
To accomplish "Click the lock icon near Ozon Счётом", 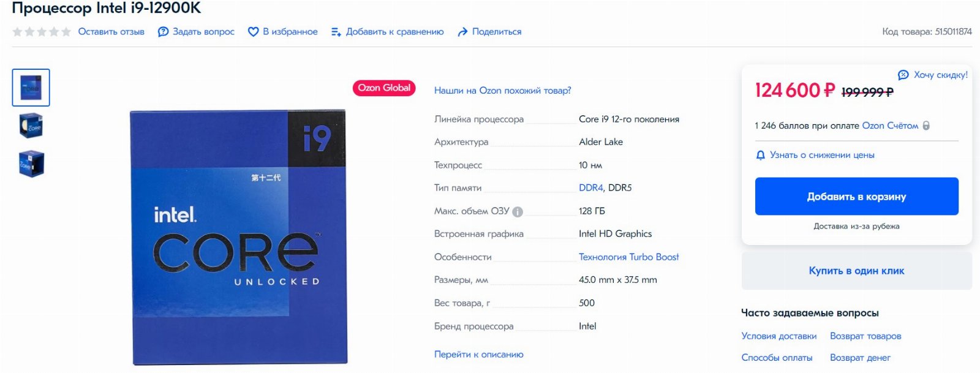I will 926,126.
